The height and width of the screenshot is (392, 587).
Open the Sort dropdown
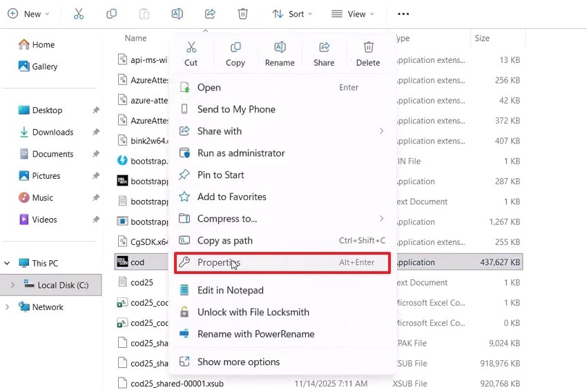click(x=292, y=14)
